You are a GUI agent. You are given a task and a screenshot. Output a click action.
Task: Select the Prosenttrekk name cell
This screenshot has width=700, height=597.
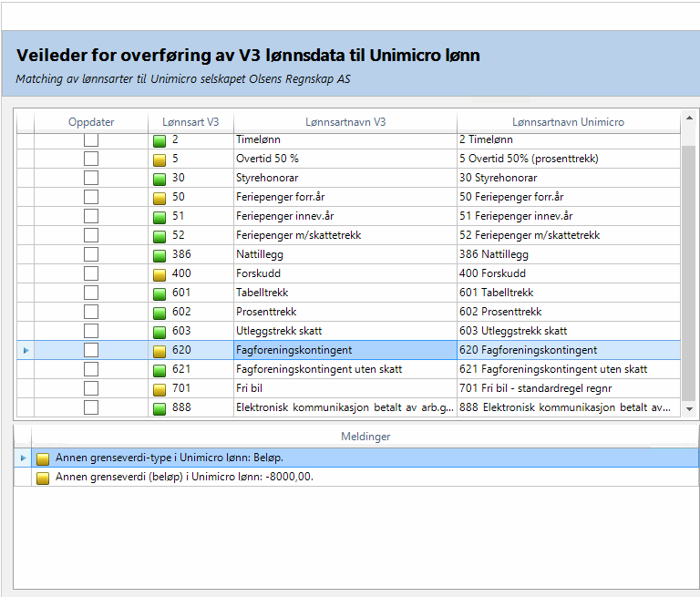point(345,312)
